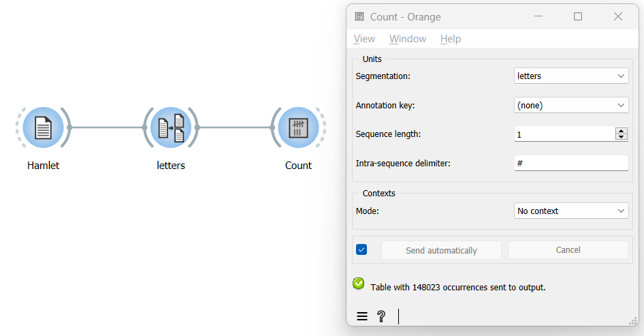Click the Count window title icon
The width and height of the screenshot is (644, 336).
[x=359, y=16]
